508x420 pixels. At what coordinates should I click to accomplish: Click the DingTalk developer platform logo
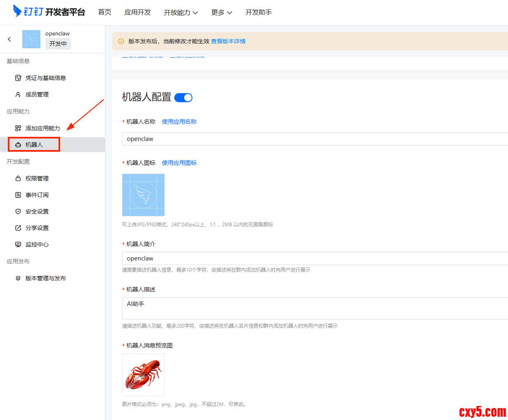pyautogui.click(x=49, y=12)
